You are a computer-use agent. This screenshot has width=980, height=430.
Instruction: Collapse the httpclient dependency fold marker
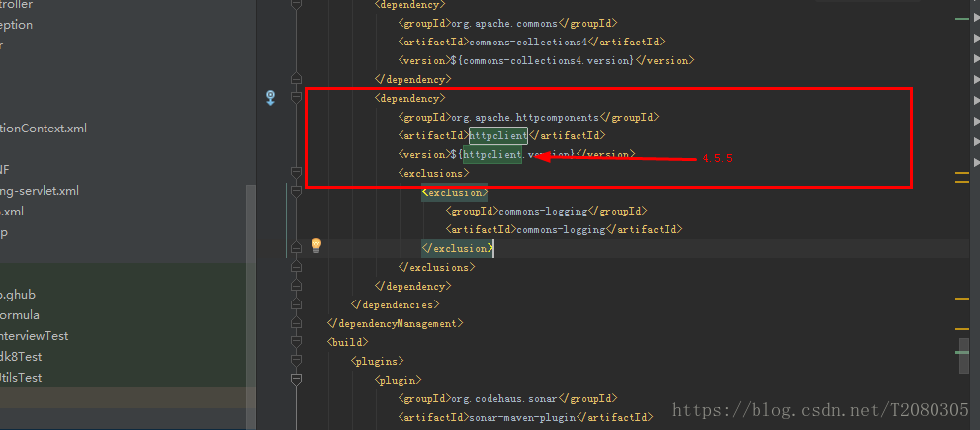(295, 98)
